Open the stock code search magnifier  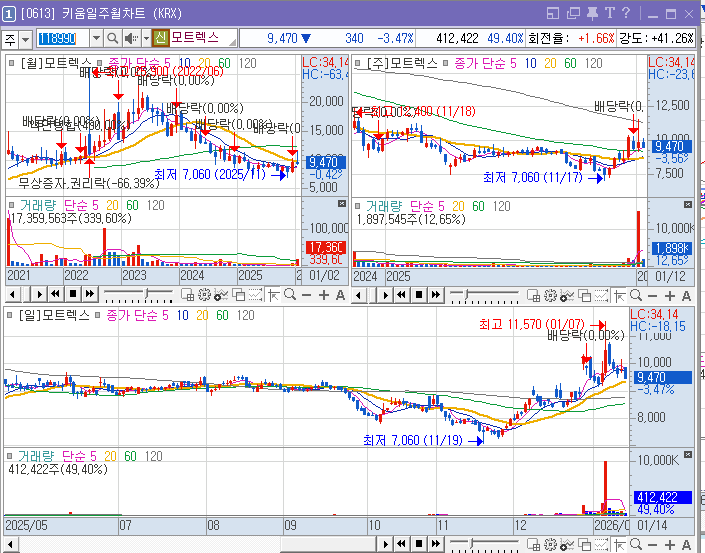[x=112, y=39]
